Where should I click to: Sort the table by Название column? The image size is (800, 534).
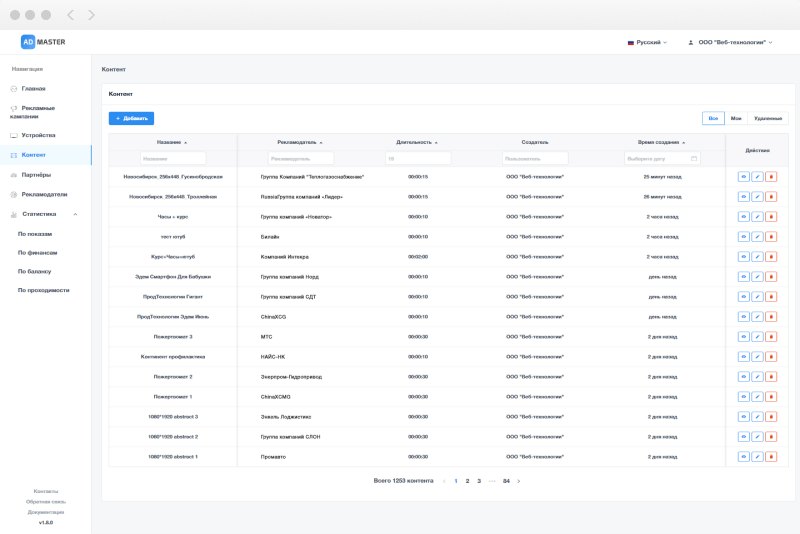point(172,142)
